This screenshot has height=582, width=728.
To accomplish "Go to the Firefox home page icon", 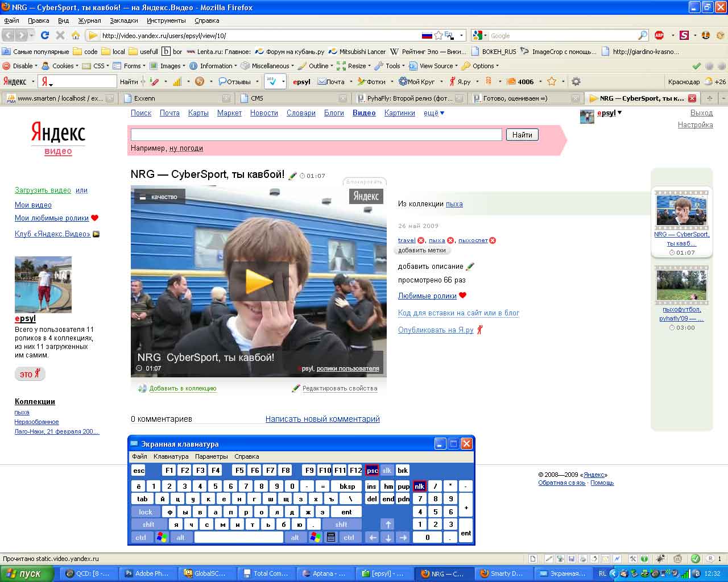I will [75, 35].
